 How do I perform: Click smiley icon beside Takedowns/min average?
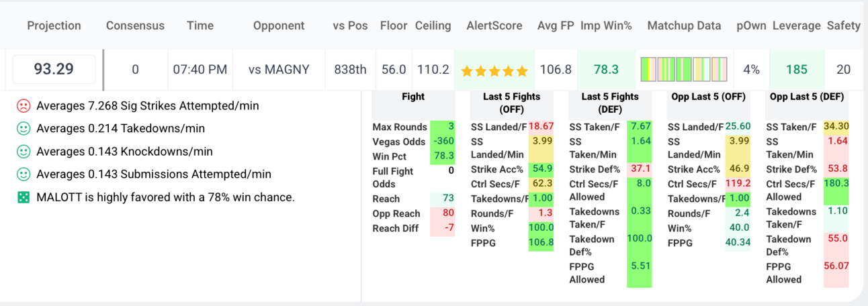[x=23, y=128]
